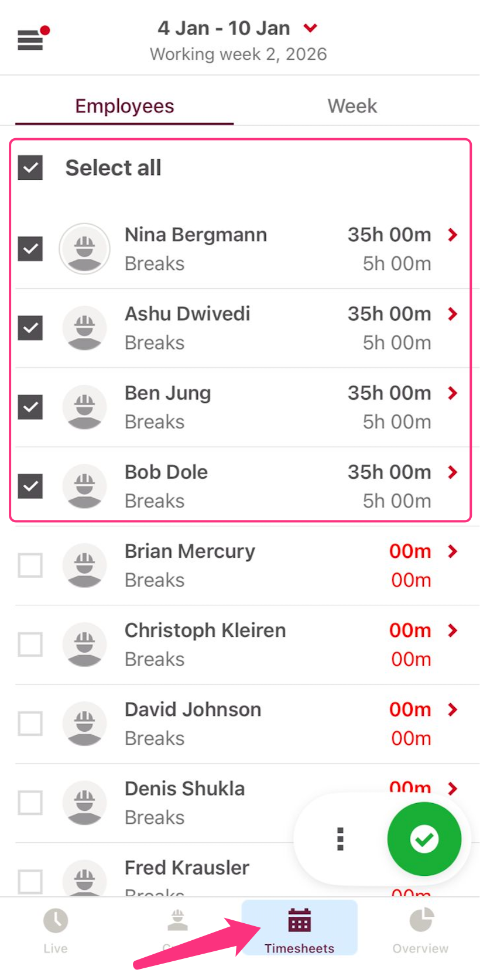Open the Timesheets calendar tab
The height and width of the screenshot is (980, 480).
click(x=299, y=930)
